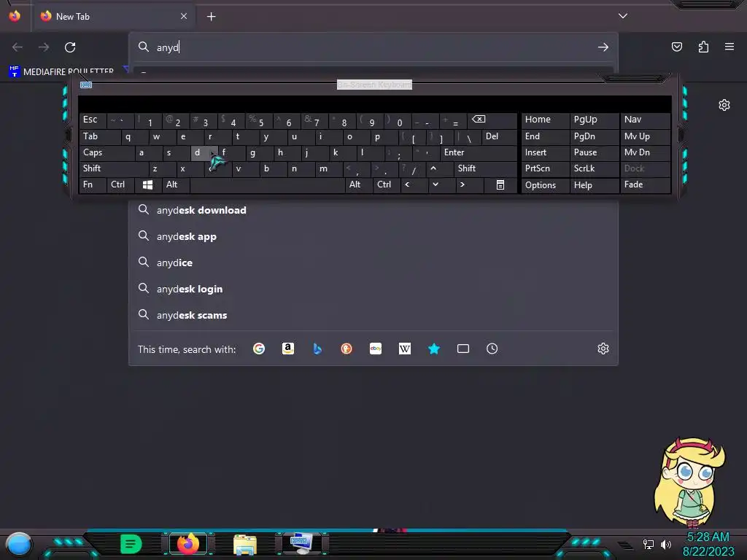This screenshot has width=747, height=560.
Task: Open MEDIAFIRE ROULETTER bookmark
Action: (61, 71)
